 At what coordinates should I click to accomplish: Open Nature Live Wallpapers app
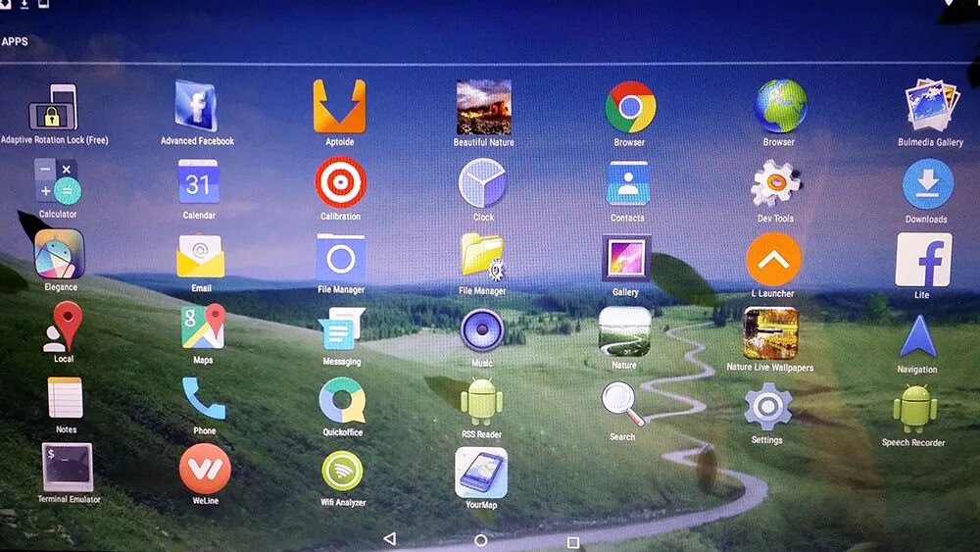[770, 333]
